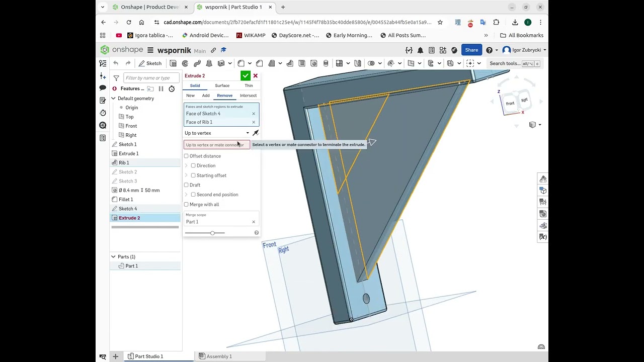644x362 pixels.
Task: Select the Loft tool
Action: 209,63
